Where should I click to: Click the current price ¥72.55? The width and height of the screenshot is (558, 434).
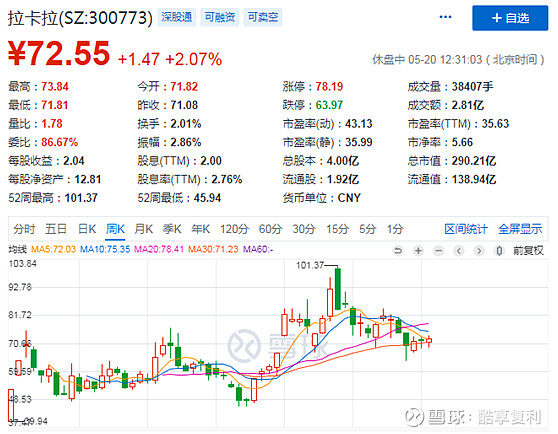(x=59, y=53)
